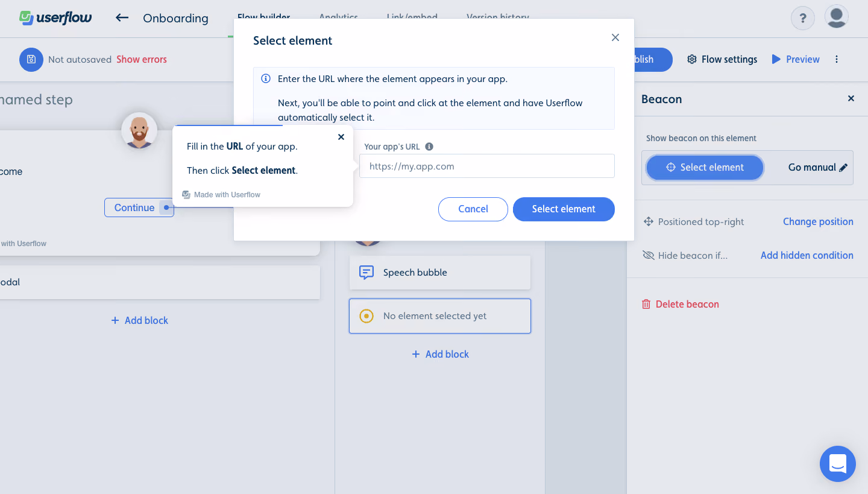
Task: Click the Preview play icon
Action: click(776, 59)
